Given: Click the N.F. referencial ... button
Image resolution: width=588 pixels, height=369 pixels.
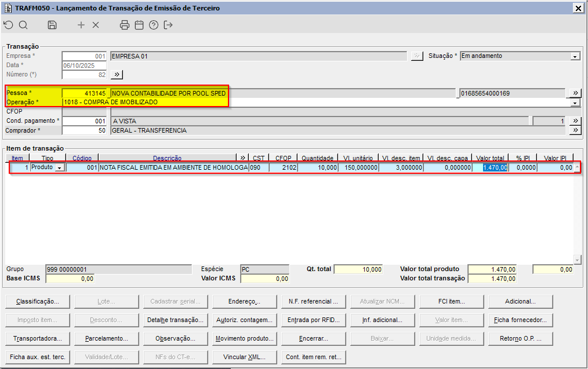Looking at the screenshot, I should pos(313,302).
